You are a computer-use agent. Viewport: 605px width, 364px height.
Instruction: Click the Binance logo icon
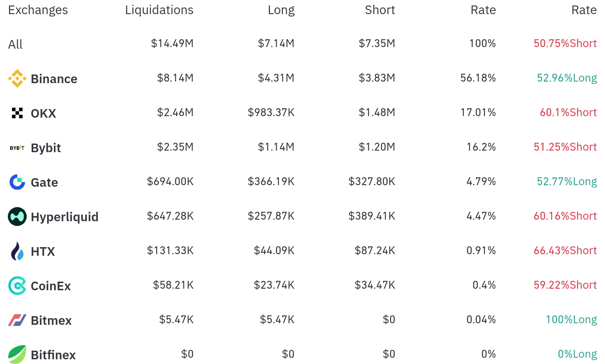[17, 78]
